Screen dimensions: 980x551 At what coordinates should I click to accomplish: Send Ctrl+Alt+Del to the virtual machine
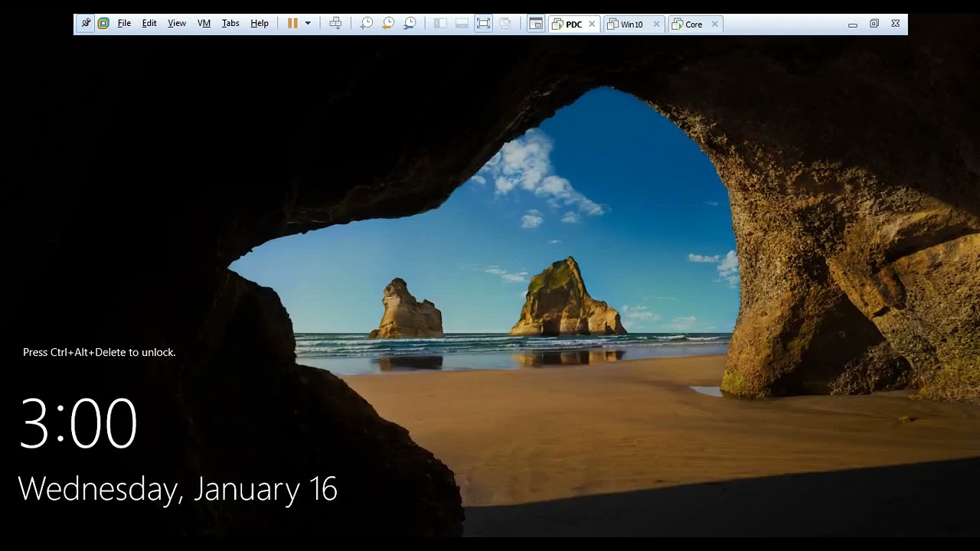click(335, 24)
